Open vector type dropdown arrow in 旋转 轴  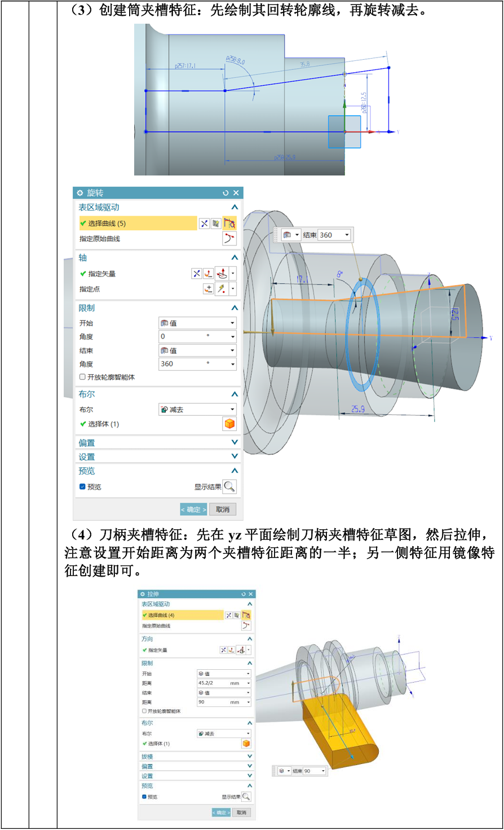click(233, 274)
